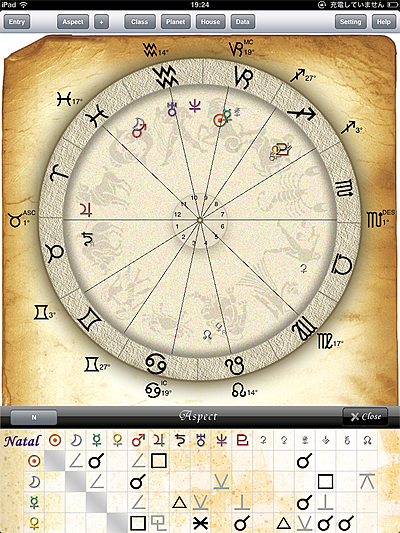Select the Moon symbol in aspect header row
Viewport: 400px width, 533px height.
[x=76, y=441]
